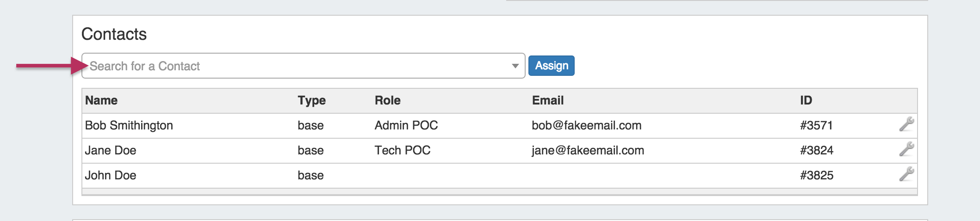This screenshot has height=221, width=980.
Task: Click the Type column header
Action: click(x=311, y=100)
